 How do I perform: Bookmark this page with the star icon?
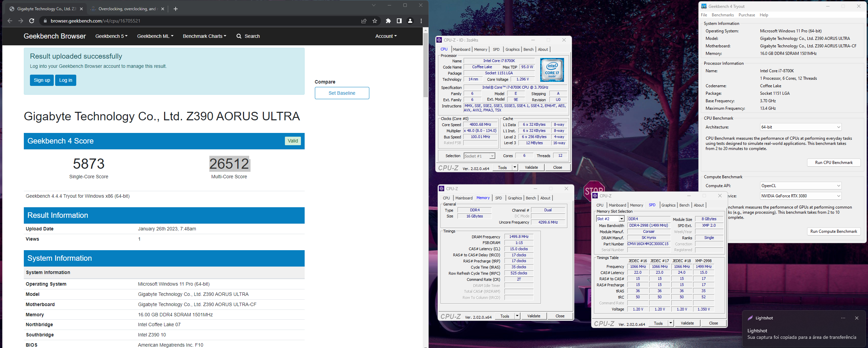coord(375,21)
